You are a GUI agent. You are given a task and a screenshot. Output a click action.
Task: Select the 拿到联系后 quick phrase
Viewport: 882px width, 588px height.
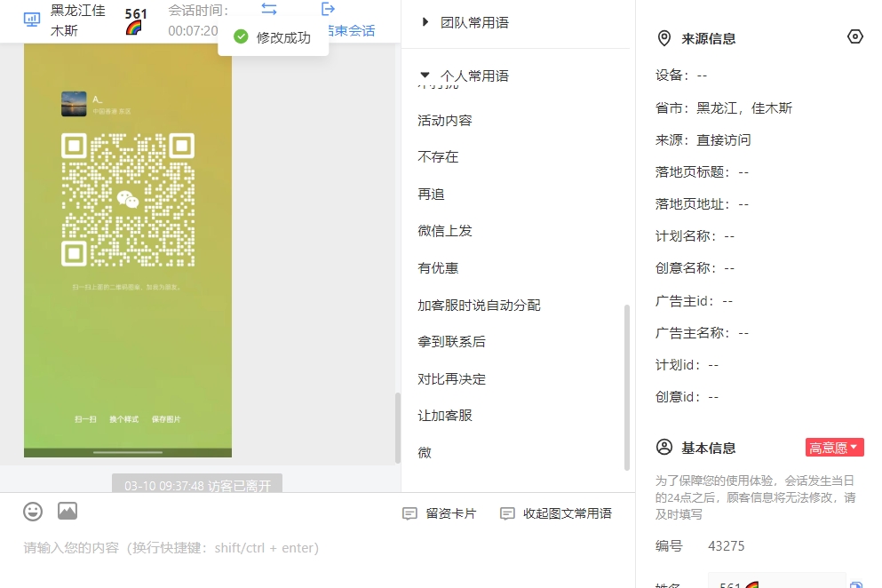pos(452,342)
